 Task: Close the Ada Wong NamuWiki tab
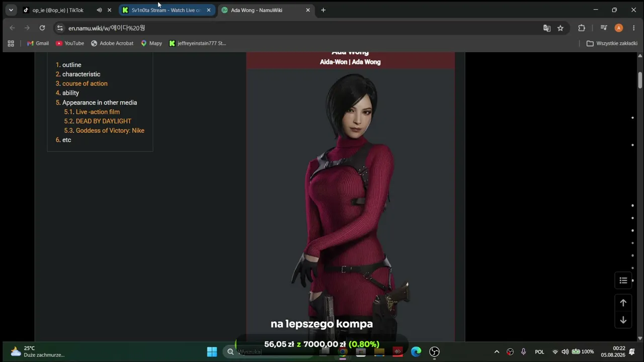coord(308,10)
